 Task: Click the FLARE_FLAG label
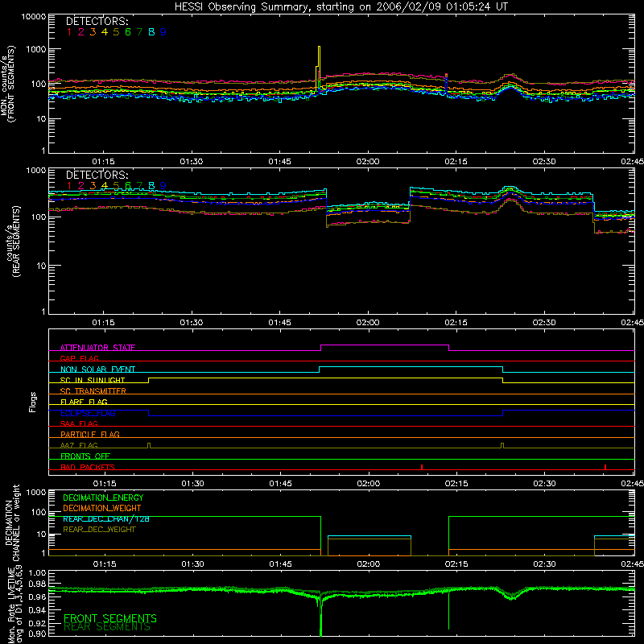(84, 402)
